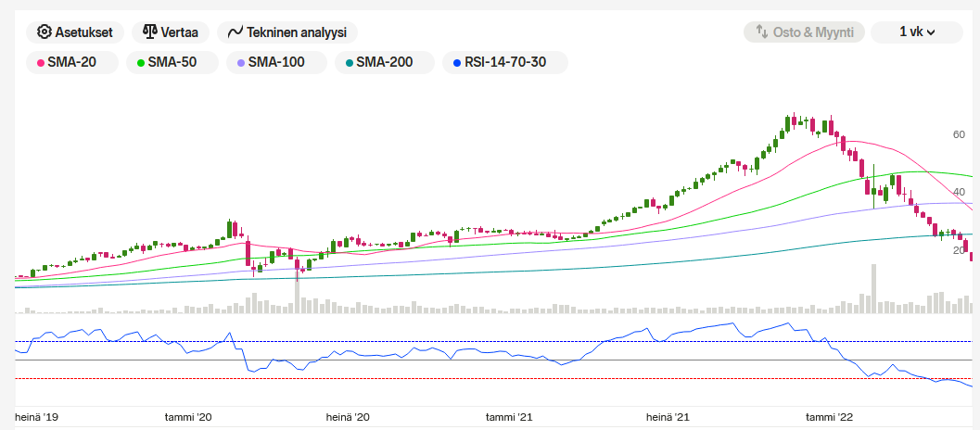The image size is (980, 430).
Task: Hide the SMA-100 indicator line
Action: click(277, 63)
